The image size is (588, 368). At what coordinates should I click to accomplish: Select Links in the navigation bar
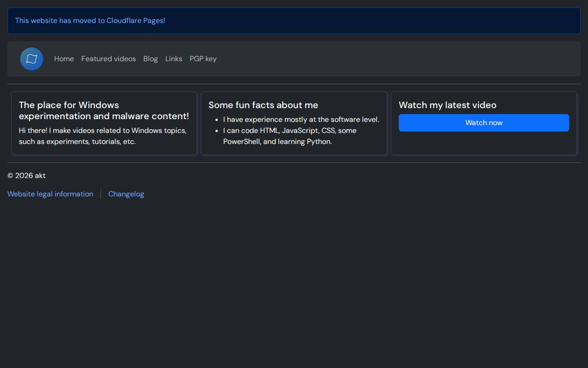(174, 59)
